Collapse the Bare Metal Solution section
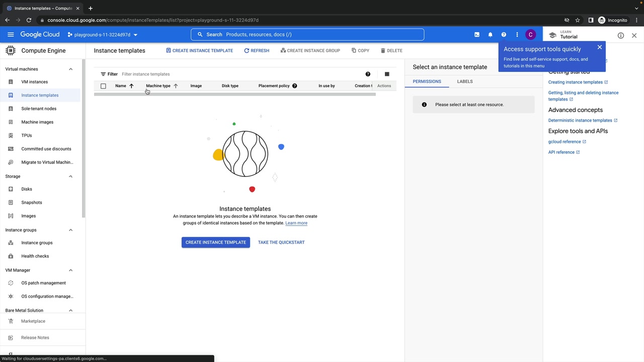The width and height of the screenshot is (644, 362). tap(70, 310)
